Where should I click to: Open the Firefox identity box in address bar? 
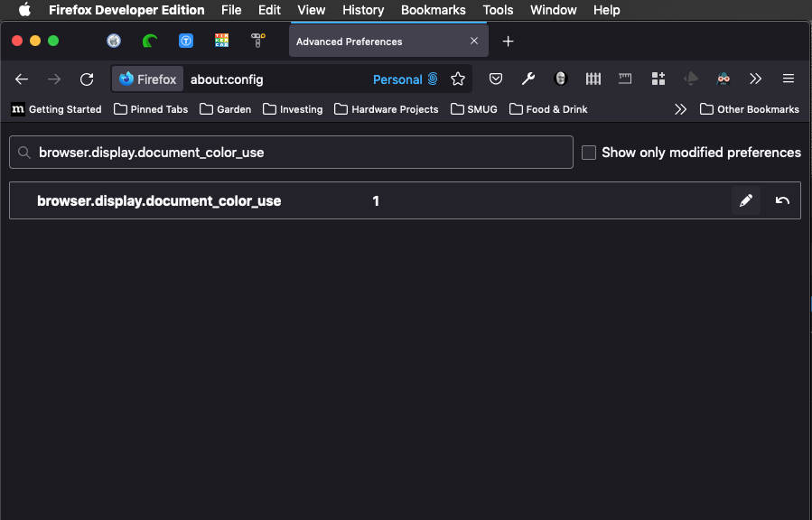(147, 79)
